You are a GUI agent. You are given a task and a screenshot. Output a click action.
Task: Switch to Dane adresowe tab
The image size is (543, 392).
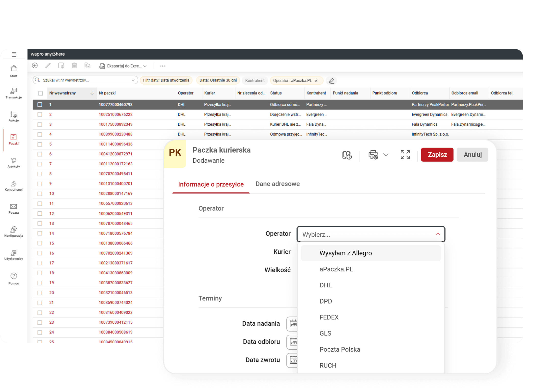[277, 184]
